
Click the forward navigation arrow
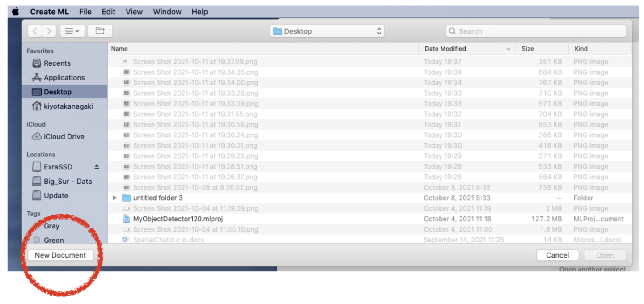[49, 31]
